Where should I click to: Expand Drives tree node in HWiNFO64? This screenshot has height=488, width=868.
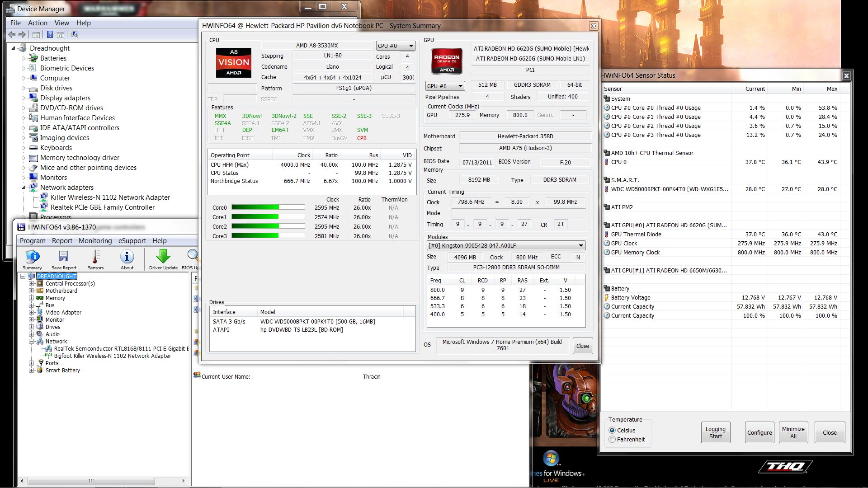click(31, 327)
